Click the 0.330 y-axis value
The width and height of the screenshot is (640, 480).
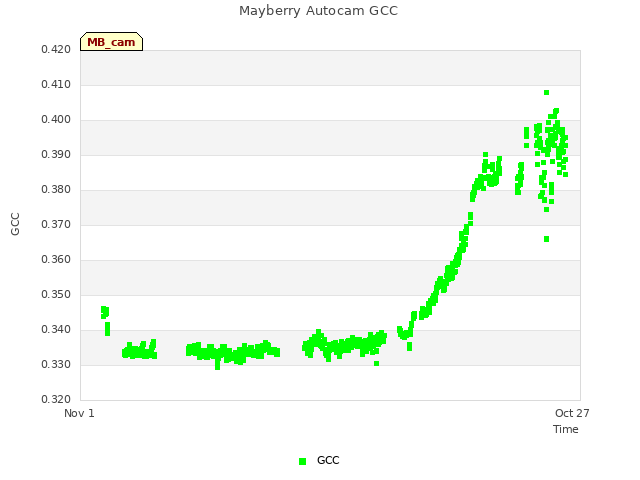pyautogui.click(x=56, y=364)
